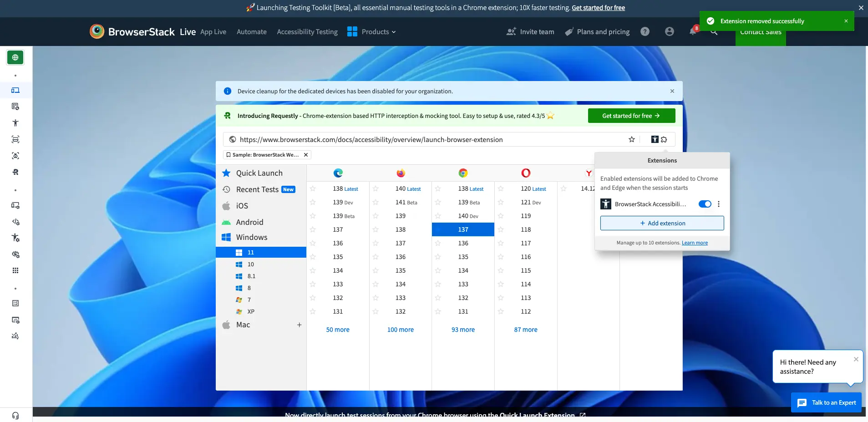The height and width of the screenshot is (422, 868).
Task: Launch the highlighted Chrome 137 version
Action: click(x=463, y=229)
